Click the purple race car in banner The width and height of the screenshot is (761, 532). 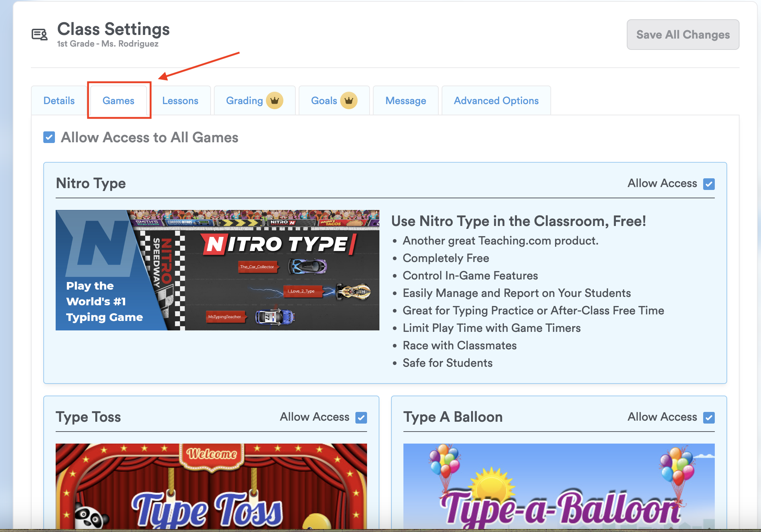(308, 266)
